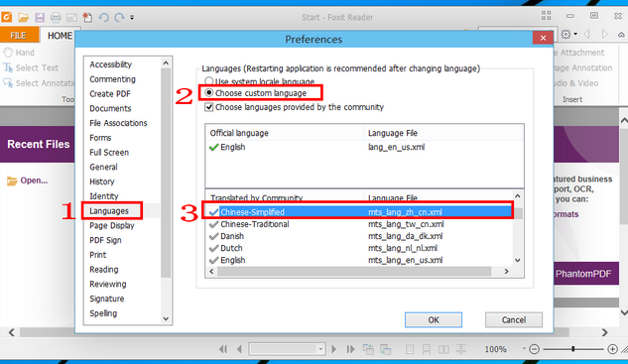Viewport: 628px width, 364px height.
Task: Click the Save disk icon in quick access toolbar
Action: coord(40,17)
